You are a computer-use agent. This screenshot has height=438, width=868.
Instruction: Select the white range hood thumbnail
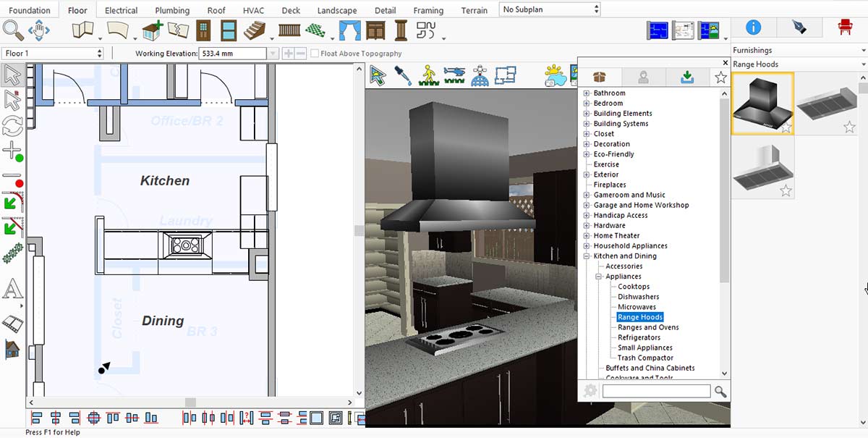(x=762, y=167)
